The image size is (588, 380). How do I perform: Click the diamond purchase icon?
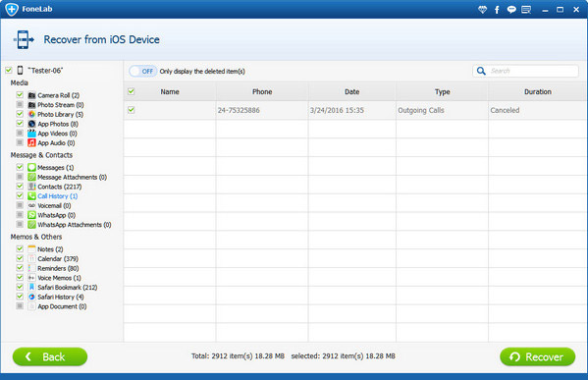482,10
